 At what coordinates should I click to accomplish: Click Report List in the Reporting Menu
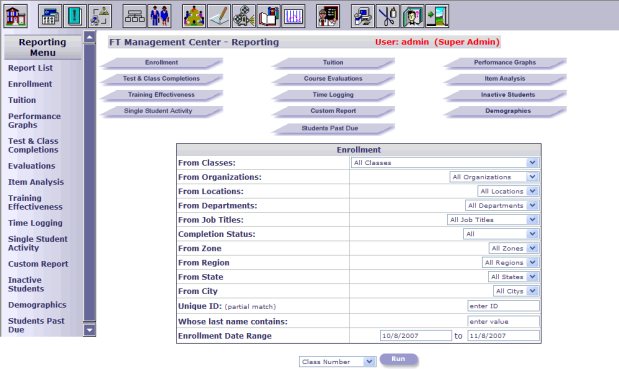[x=30, y=68]
